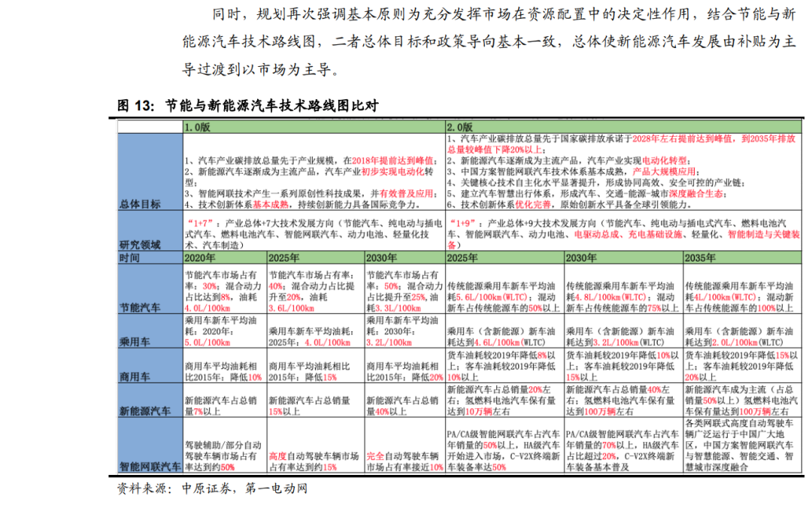The image size is (812, 508).
Task: Click the cell containing '5.0L/100km' for 乘用车 2020
Action: pos(226,331)
